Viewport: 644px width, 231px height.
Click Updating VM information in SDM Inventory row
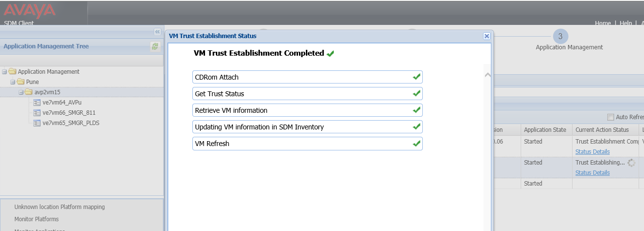coord(307,127)
